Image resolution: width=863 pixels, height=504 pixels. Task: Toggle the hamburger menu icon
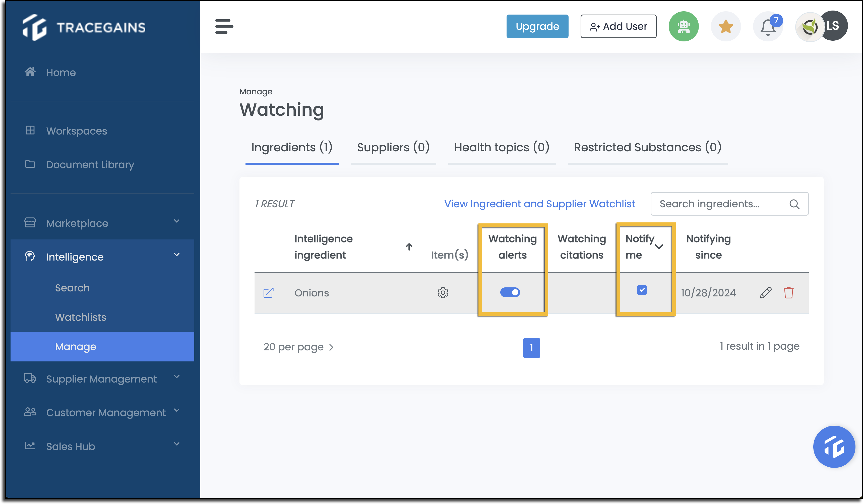pos(224,26)
